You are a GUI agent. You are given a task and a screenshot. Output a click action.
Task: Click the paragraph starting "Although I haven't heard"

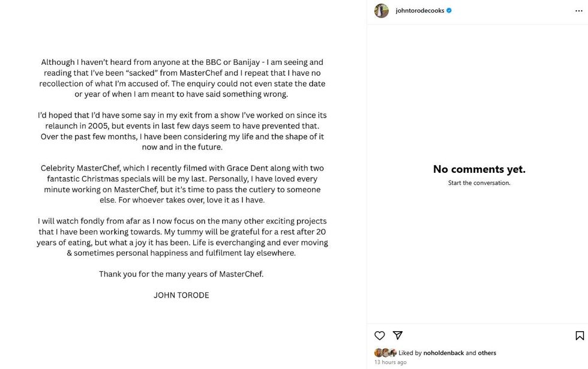click(x=182, y=78)
